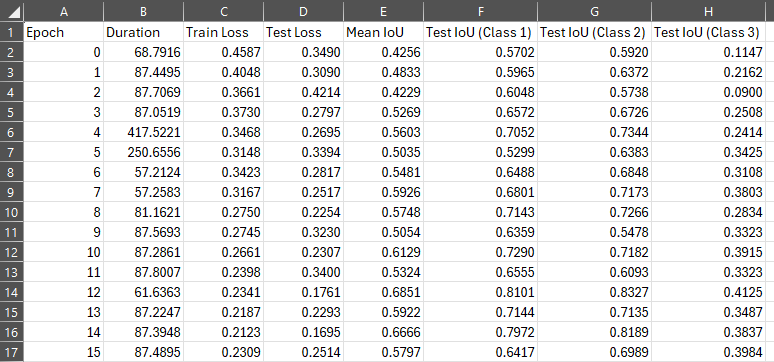Select mean IoU value 0.4256
This screenshot has width=774, height=362.
point(383,52)
